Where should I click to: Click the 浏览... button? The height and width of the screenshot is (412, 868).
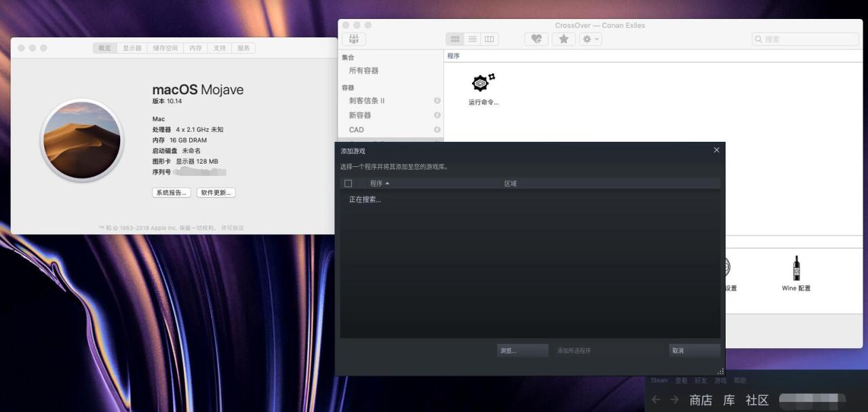pyautogui.click(x=522, y=350)
